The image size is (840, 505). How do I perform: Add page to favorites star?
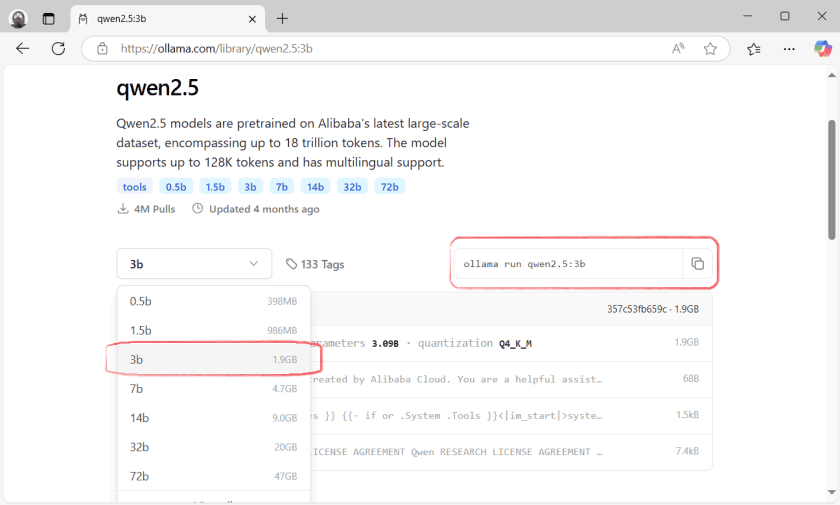pyautogui.click(x=710, y=48)
